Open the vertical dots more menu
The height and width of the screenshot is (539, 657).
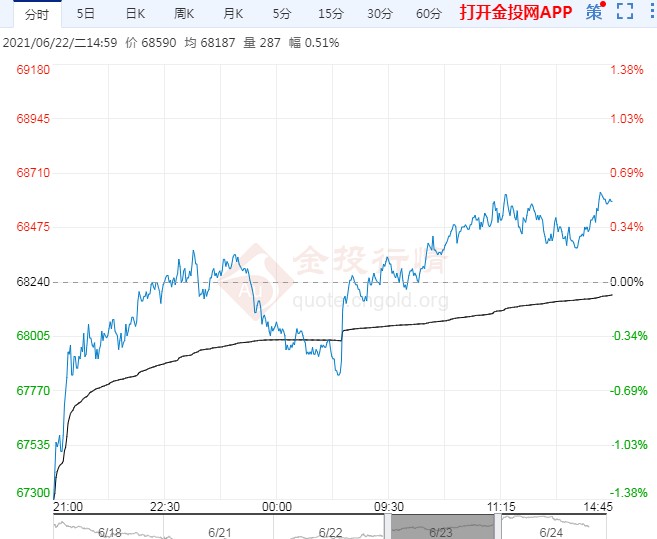652,11
